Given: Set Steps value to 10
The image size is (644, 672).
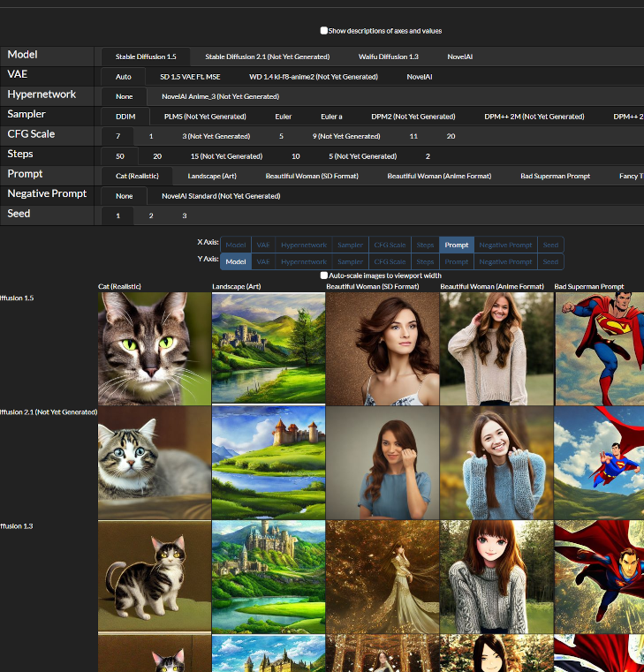Looking at the screenshot, I should click(296, 156).
